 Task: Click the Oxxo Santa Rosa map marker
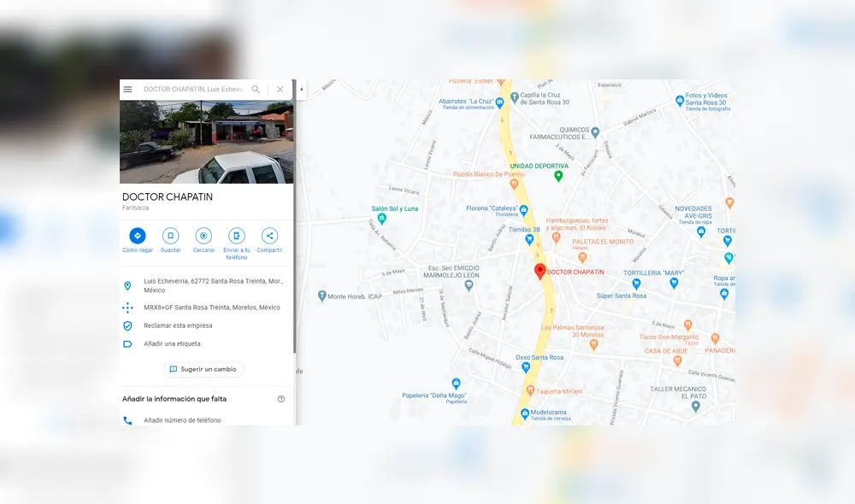[527, 366]
